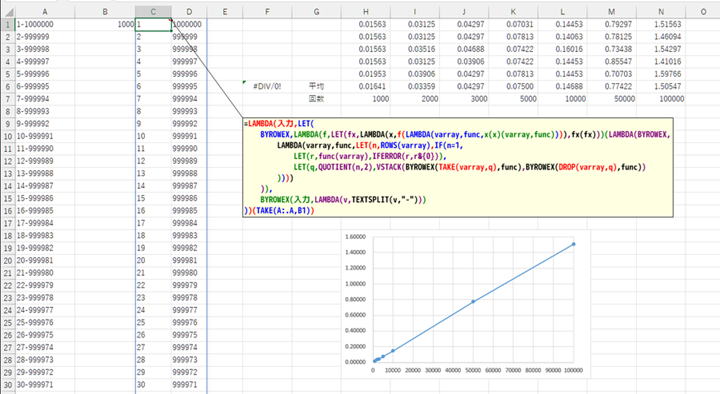Select column header C

point(153,12)
